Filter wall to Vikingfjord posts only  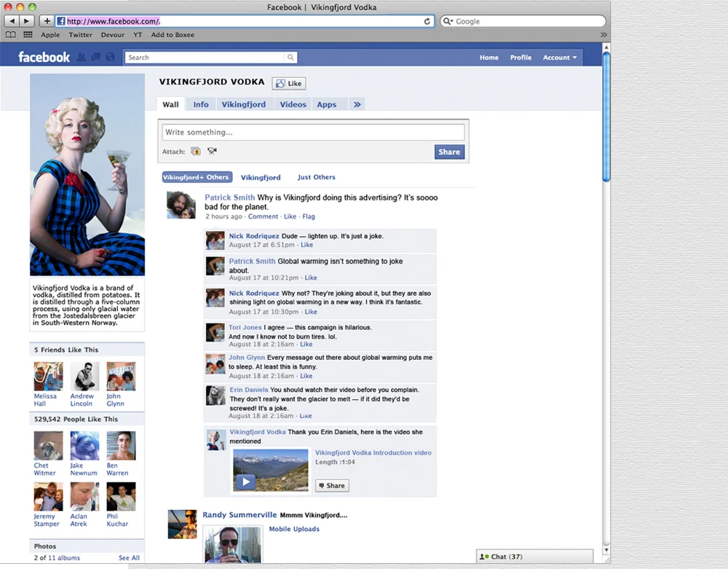pyautogui.click(x=261, y=178)
